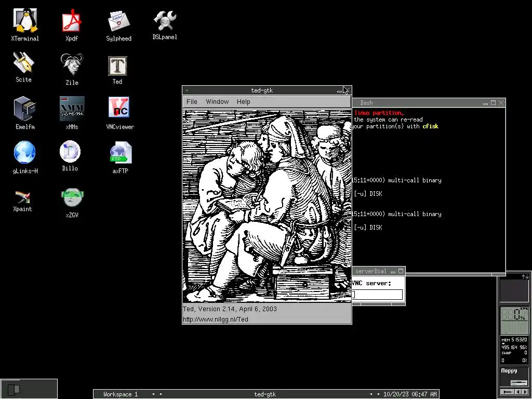Open the Help menu in ted-gtk

pos(243,101)
